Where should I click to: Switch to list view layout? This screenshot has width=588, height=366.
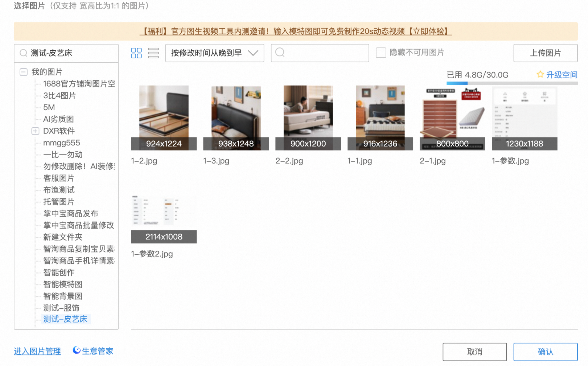click(153, 53)
